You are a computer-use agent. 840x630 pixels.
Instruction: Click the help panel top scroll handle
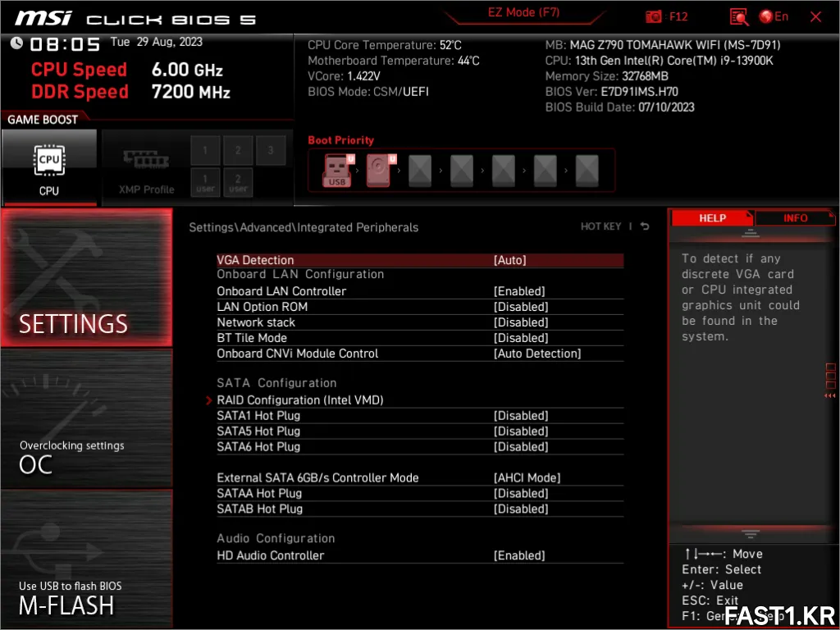(x=750, y=234)
